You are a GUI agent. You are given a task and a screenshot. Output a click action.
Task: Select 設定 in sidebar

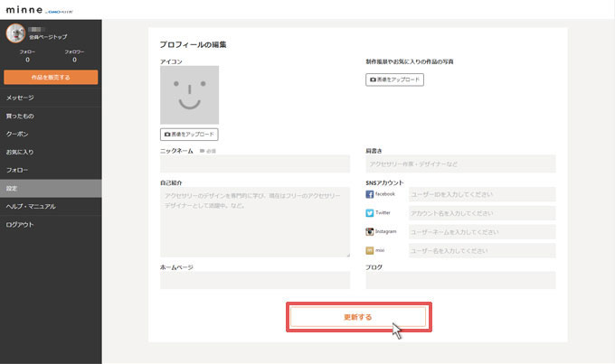coord(51,189)
